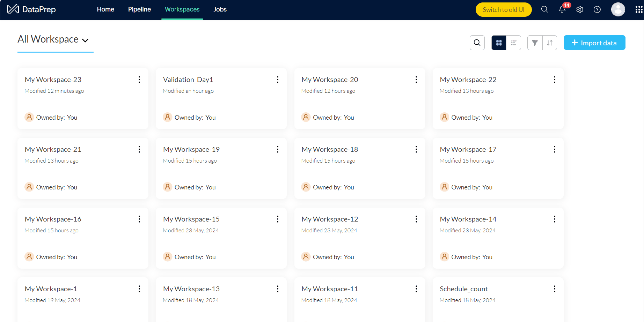Open more options for Validation_Day1
The image size is (644, 322).
pos(278,80)
